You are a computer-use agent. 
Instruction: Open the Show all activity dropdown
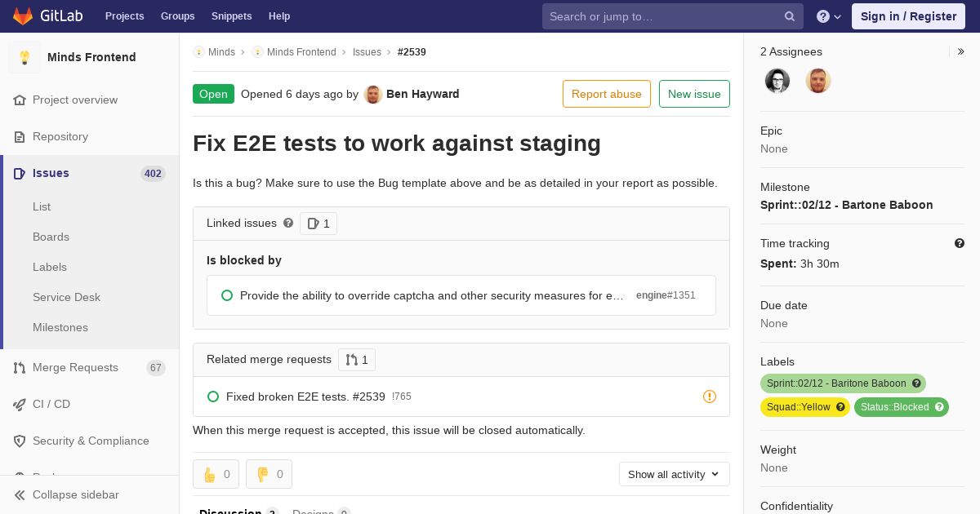675,474
